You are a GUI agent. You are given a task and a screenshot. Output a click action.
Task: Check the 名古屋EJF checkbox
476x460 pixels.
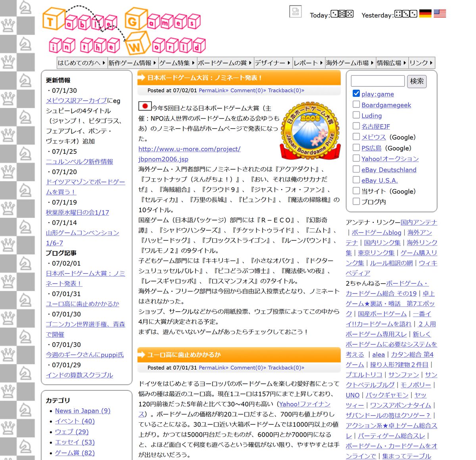(356, 126)
